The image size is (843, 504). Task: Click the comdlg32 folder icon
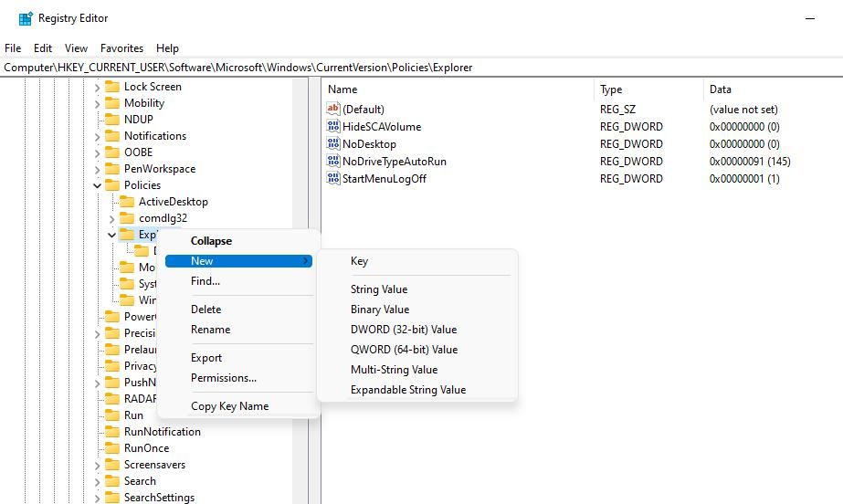pyautogui.click(x=127, y=218)
